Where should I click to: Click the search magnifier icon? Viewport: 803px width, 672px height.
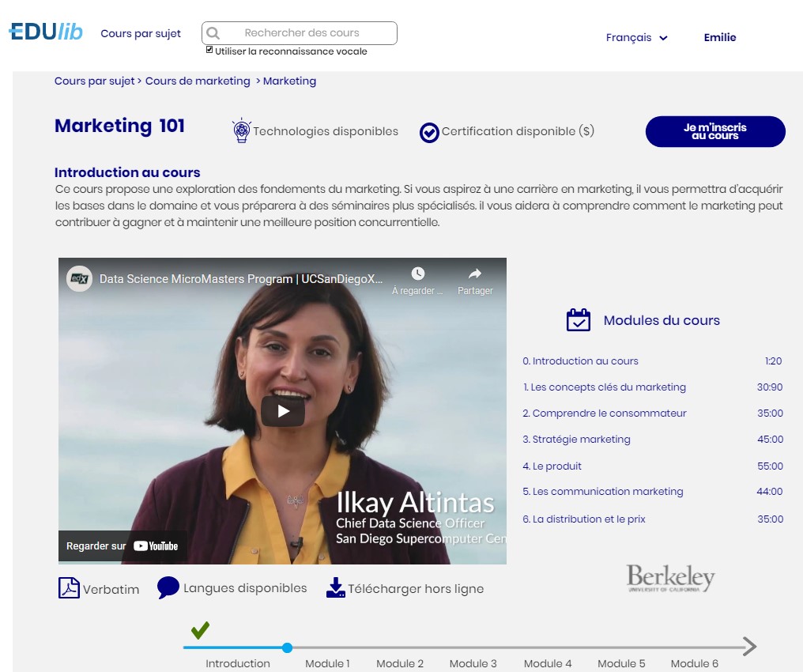pyautogui.click(x=213, y=33)
